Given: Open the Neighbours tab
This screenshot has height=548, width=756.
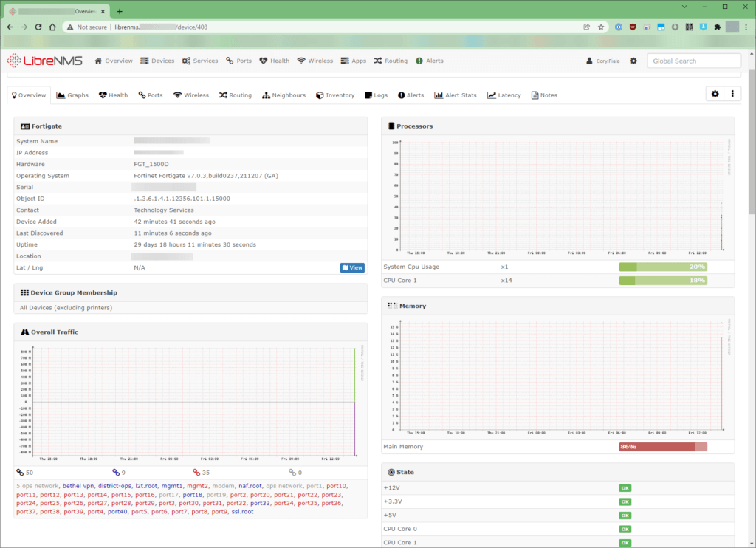Looking at the screenshot, I should 284,95.
